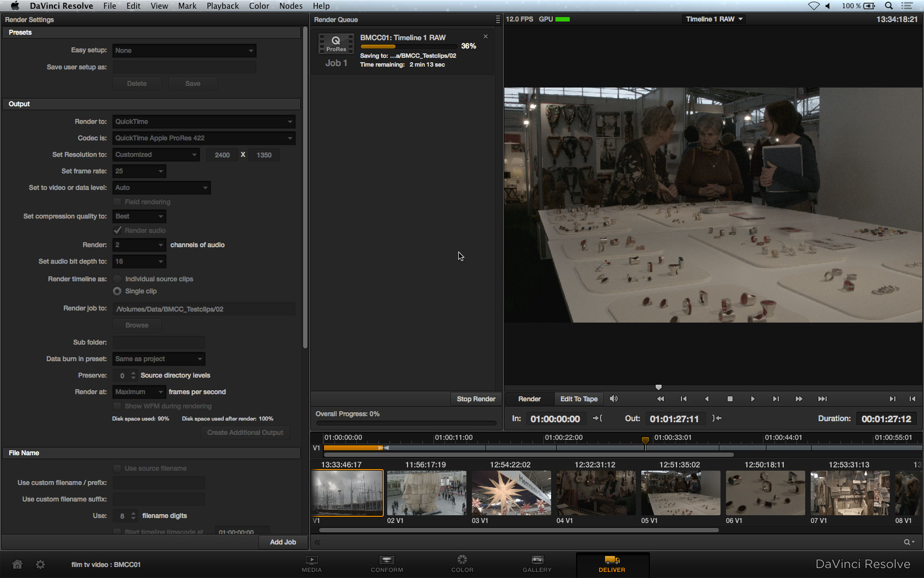Click the fast rewind transport icon
This screenshot has height=578, width=924.
pyautogui.click(x=661, y=399)
